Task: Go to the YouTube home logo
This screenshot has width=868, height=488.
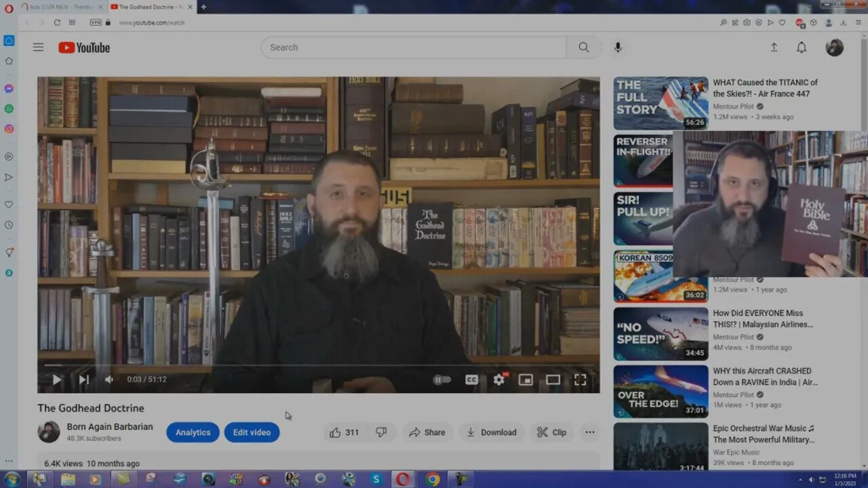Action: click(84, 47)
